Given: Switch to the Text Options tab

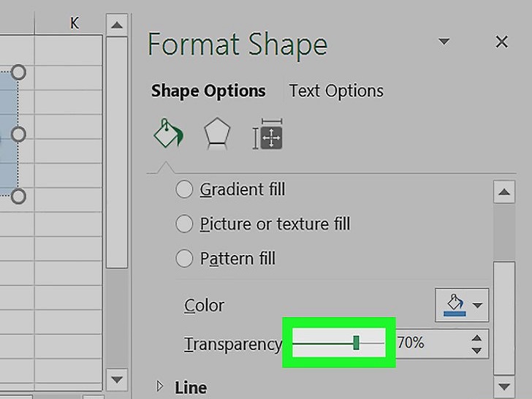Looking at the screenshot, I should pos(336,91).
